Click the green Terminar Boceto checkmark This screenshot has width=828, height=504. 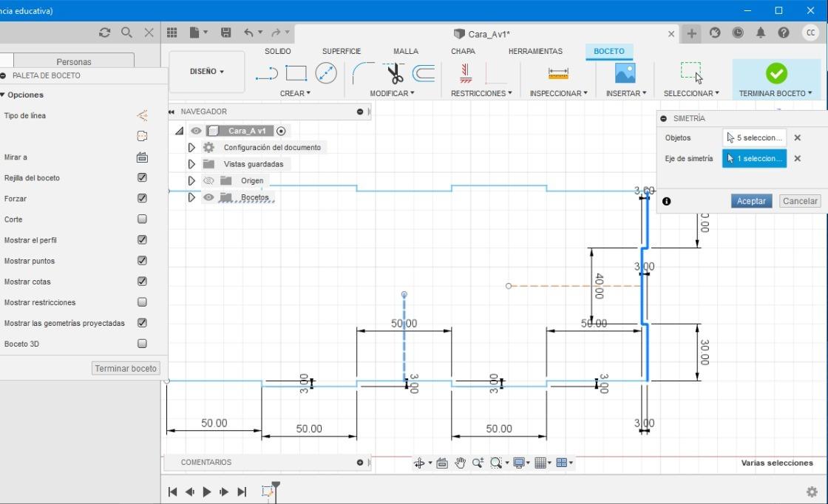click(776, 73)
